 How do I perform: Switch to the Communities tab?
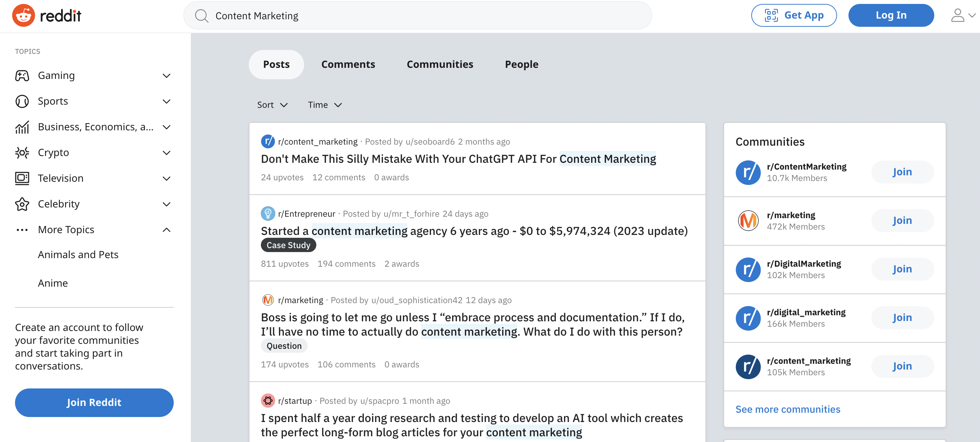coord(440,64)
